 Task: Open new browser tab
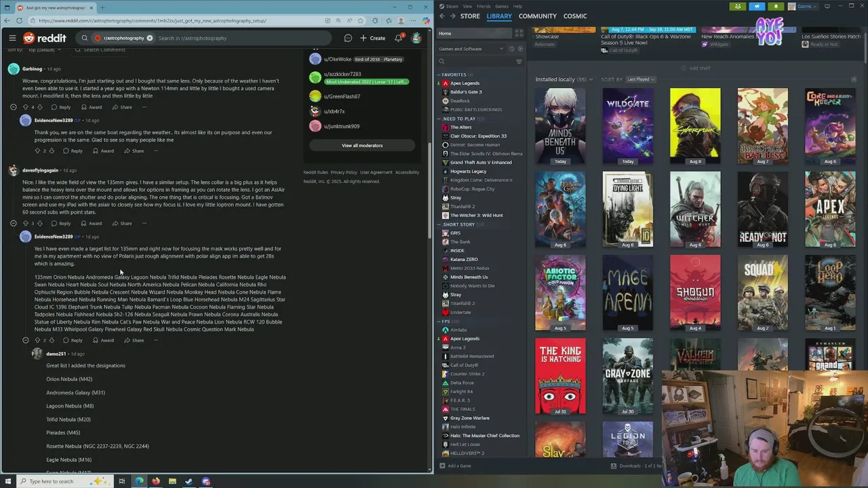click(x=102, y=7)
